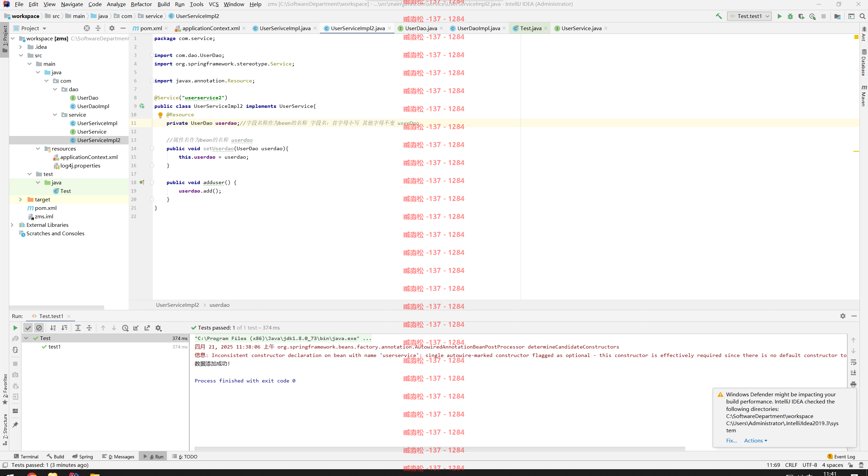The width and height of the screenshot is (868, 476).
Task: Click Locate/Scroll from Source icon in Project panel
Action: [x=87, y=28]
